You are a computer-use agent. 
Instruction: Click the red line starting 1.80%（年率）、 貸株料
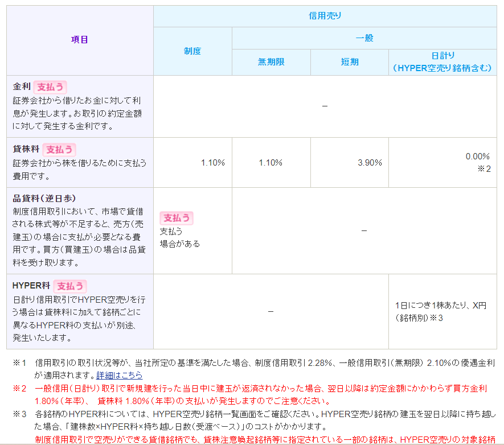coord(183,401)
